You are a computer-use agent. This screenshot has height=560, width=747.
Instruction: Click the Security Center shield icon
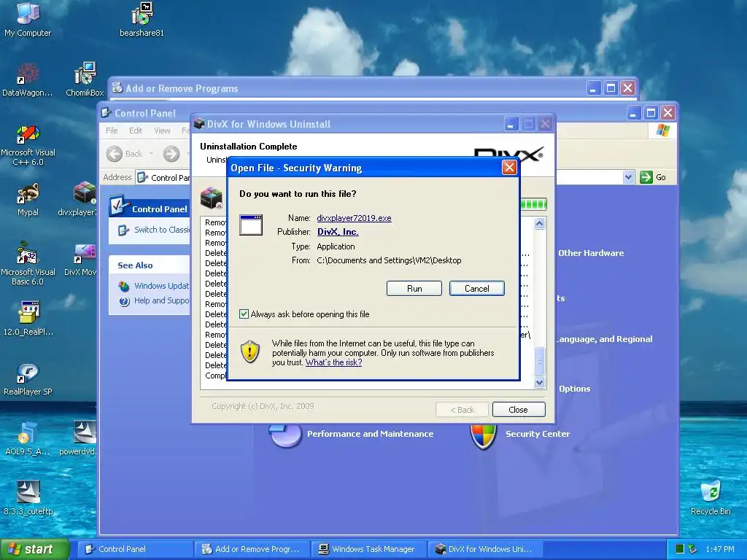[483, 436]
